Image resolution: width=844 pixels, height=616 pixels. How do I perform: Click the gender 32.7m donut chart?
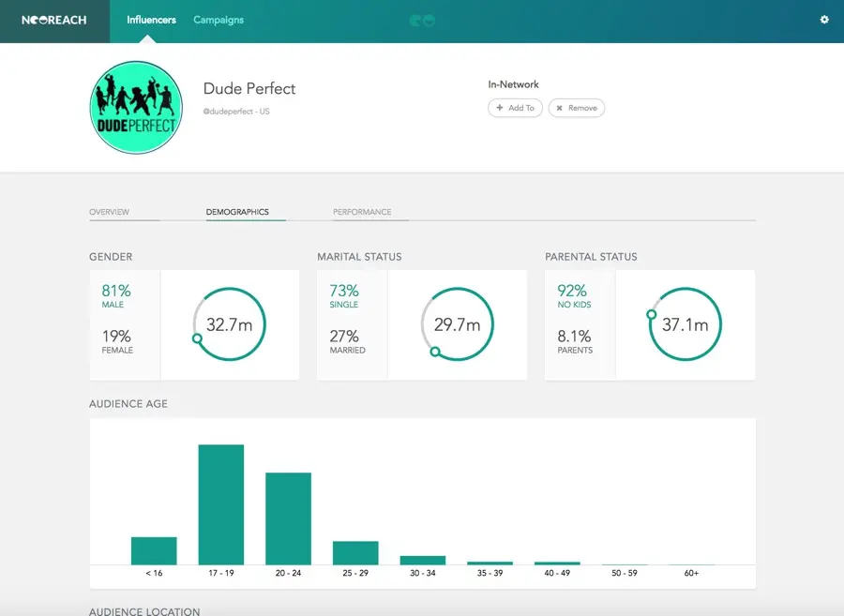pos(230,324)
